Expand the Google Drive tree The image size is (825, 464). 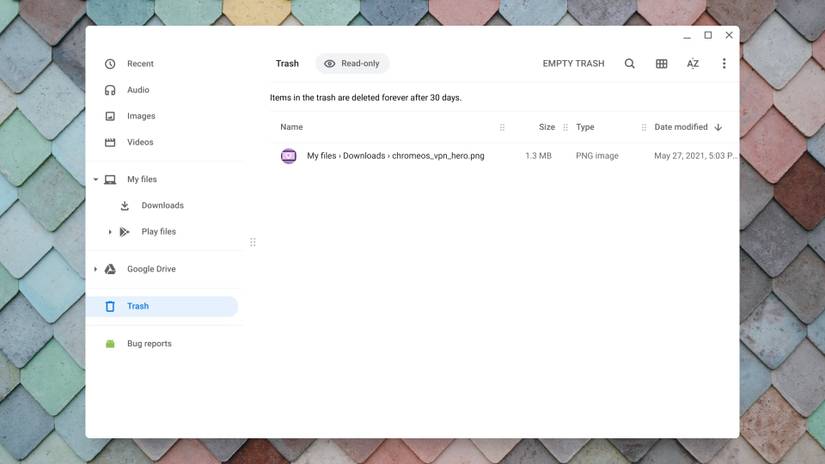[x=96, y=269]
